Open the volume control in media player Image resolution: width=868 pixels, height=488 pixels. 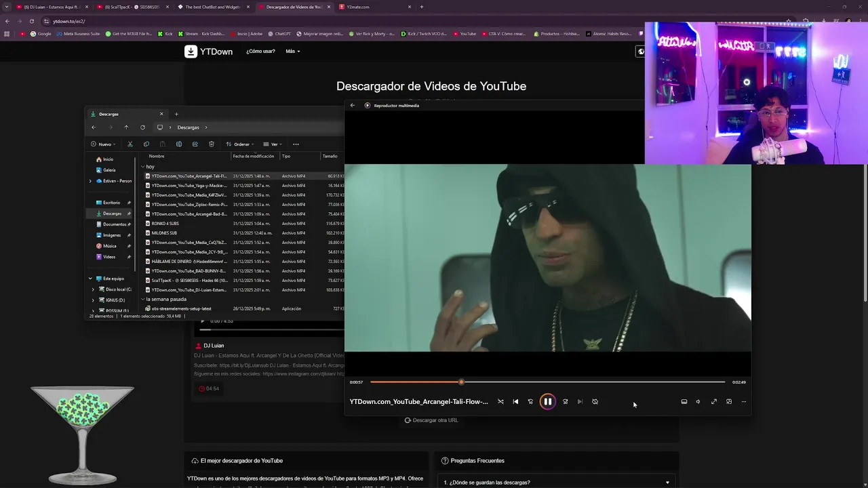point(698,401)
